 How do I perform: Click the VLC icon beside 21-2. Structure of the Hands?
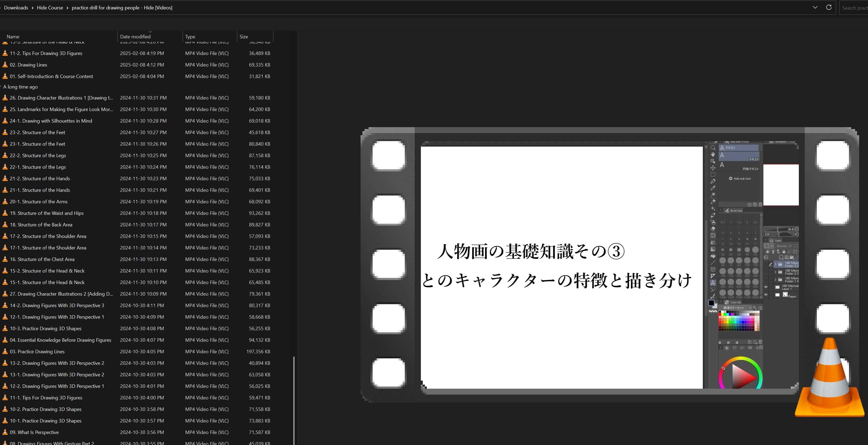(5, 178)
